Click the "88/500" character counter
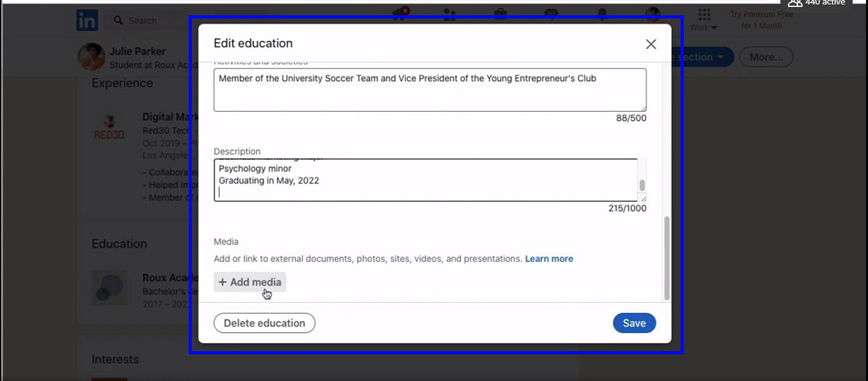868x381 pixels. click(x=631, y=118)
